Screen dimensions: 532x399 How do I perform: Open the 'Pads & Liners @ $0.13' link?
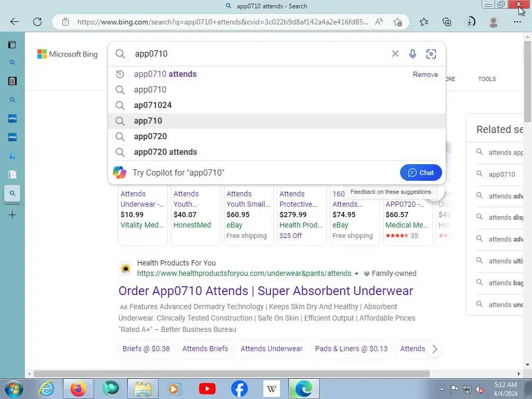tap(351, 349)
